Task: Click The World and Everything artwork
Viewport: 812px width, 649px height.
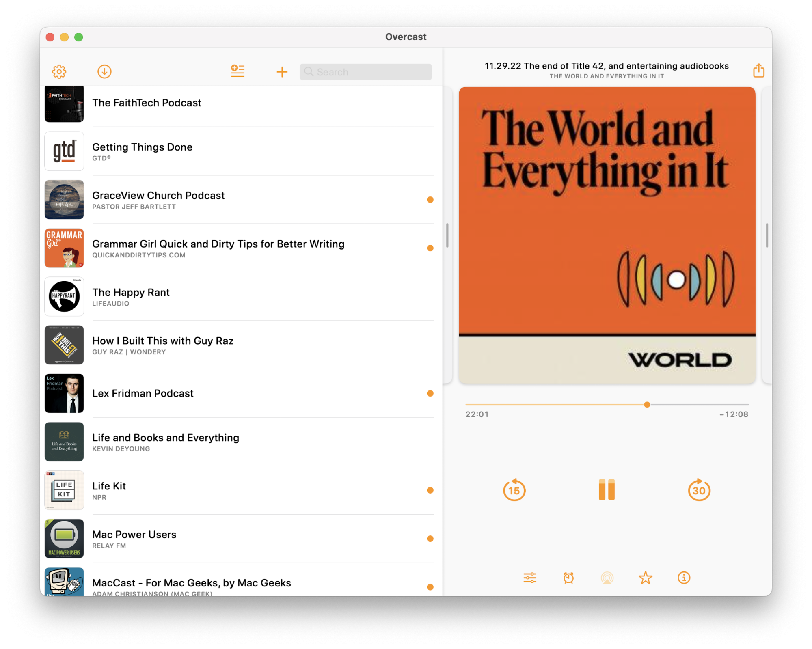Action: (x=607, y=235)
